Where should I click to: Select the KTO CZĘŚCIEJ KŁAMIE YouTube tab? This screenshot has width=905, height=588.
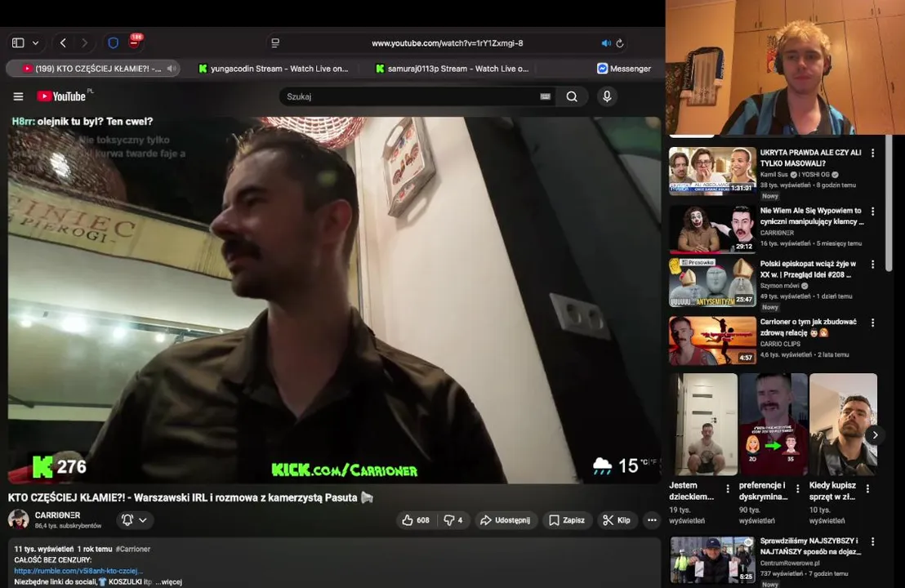pyautogui.click(x=92, y=68)
